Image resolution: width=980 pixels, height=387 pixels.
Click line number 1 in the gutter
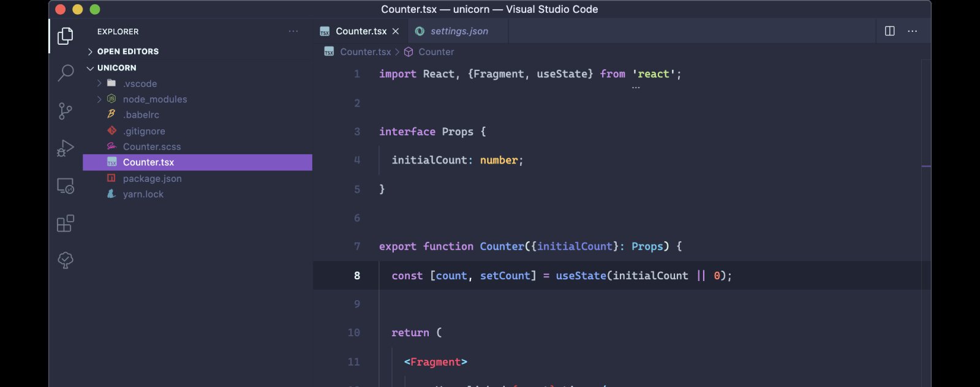[357, 74]
